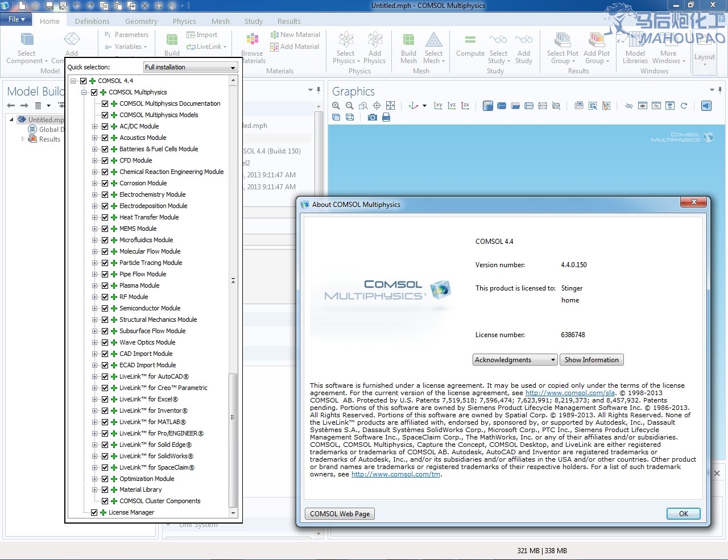This screenshot has height=560, width=728.
Task: Expand the Material Library node
Action: tap(95, 490)
